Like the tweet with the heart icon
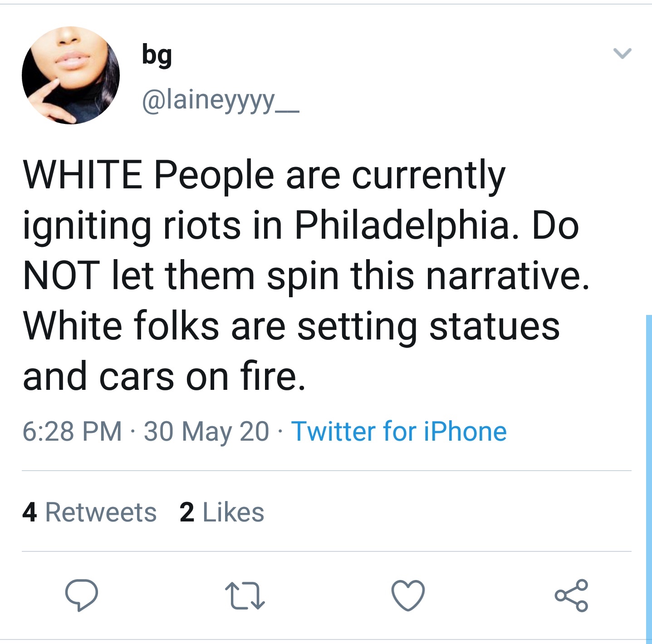Screen dimensions: 652x644 (408, 595)
